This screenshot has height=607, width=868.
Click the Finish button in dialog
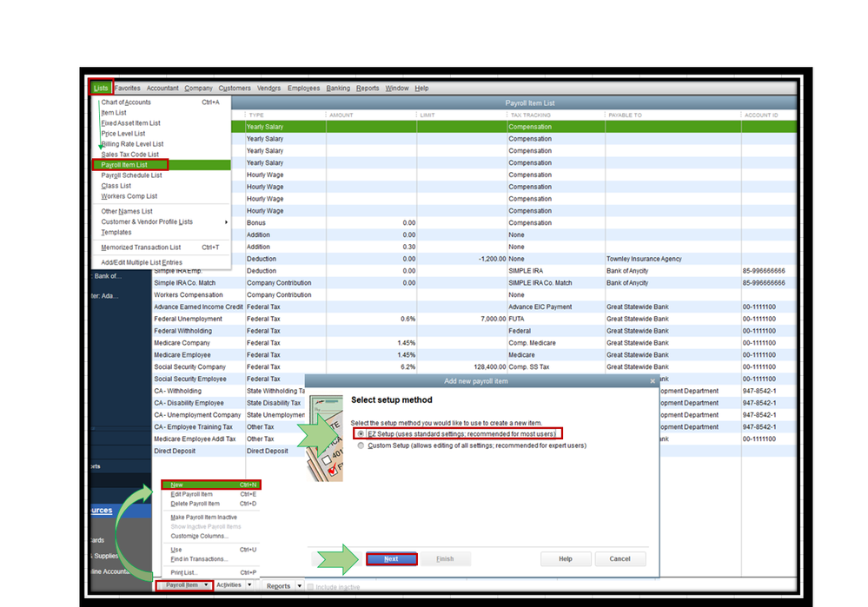445,559
